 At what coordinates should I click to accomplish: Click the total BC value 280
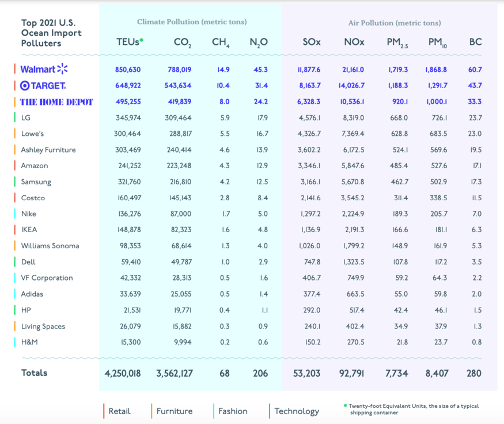474,373
